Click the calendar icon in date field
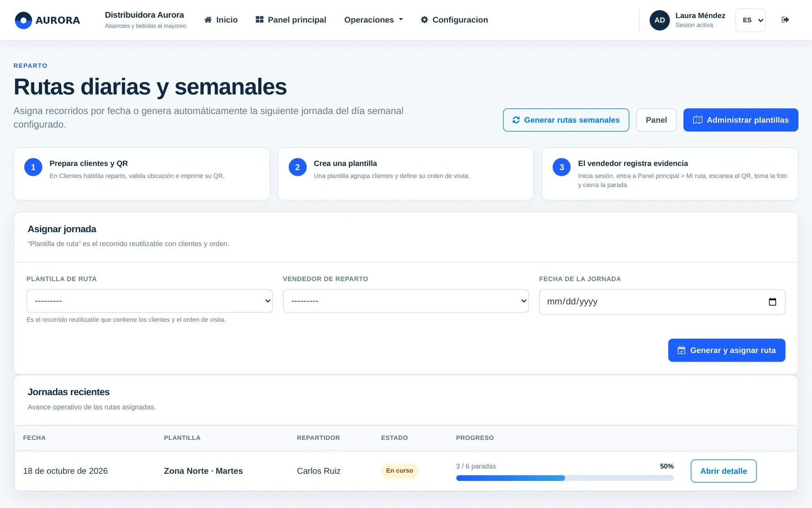Viewport: 812px width, 508px height. click(x=772, y=302)
